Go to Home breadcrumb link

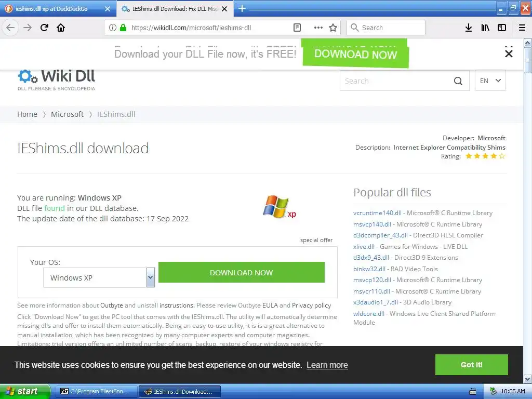[x=27, y=114]
